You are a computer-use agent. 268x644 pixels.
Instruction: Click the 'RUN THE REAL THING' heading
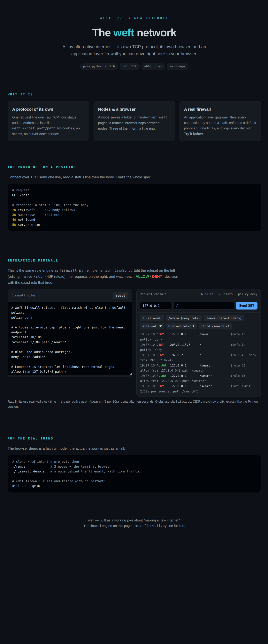pos(30,438)
